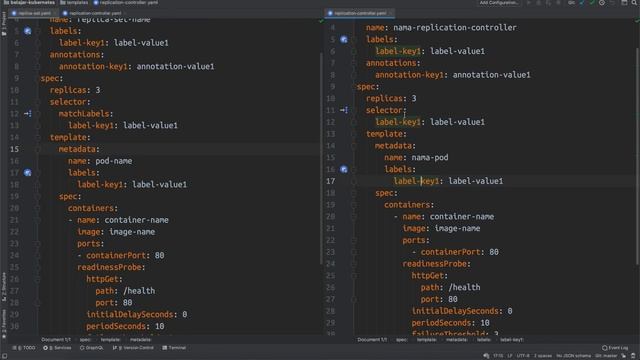The image size is (640, 360).
Task: Toggle the Favorites tool window on left edge
Action: 4,324
